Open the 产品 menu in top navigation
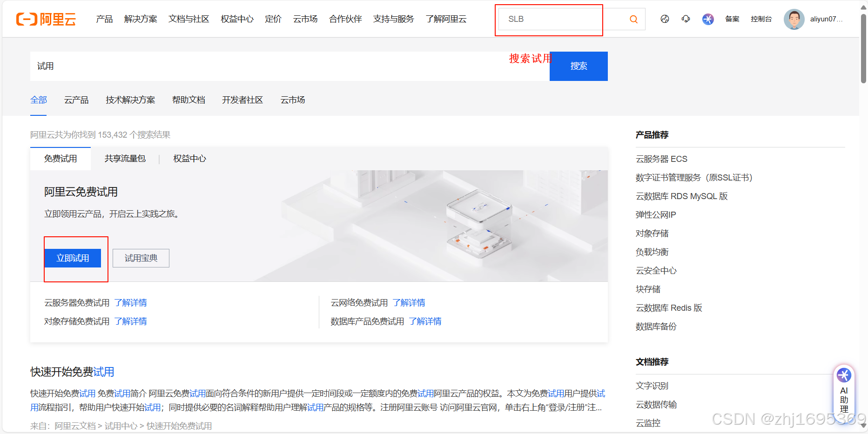Image resolution: width=868 pixels, height=434 pixels. coord(104,19)
